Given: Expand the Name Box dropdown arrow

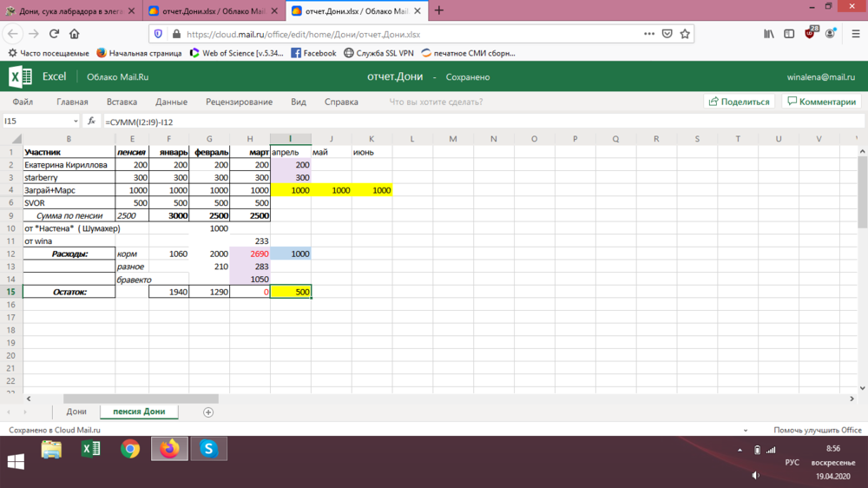Looking at the screenshot, I should click(x=76, y=122).
